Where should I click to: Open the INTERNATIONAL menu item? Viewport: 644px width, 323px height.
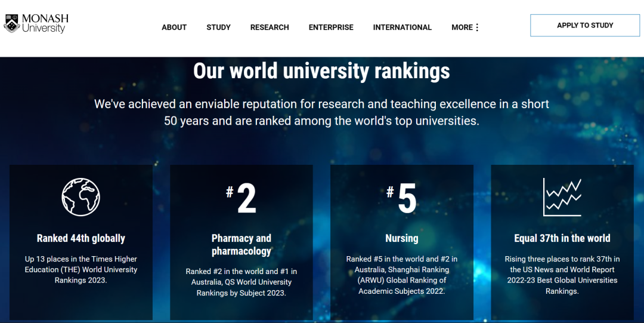click(x=402, y=27)
